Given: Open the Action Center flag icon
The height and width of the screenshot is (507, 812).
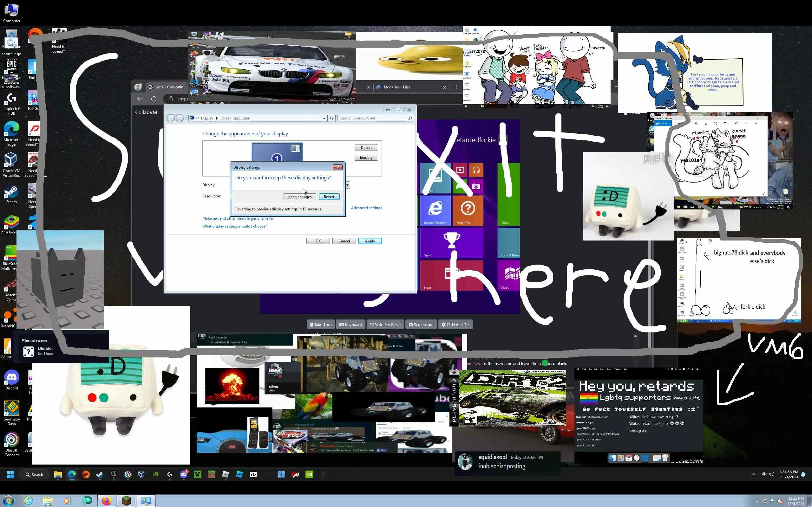Looking at the screenshot, I should 772,501.
